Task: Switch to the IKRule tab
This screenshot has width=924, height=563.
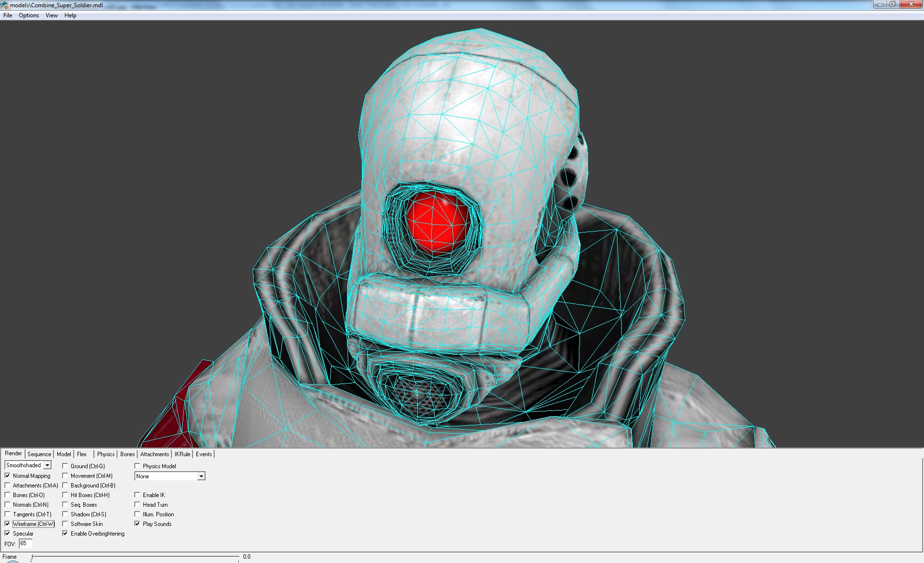Action: click(182, 454)
